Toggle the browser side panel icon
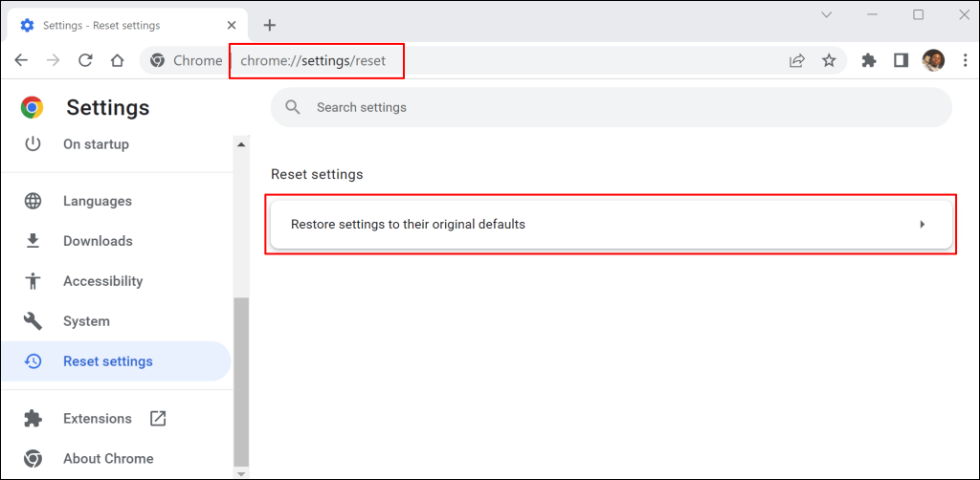The width and height of the screenshot is (980, 480). [901, 60]
